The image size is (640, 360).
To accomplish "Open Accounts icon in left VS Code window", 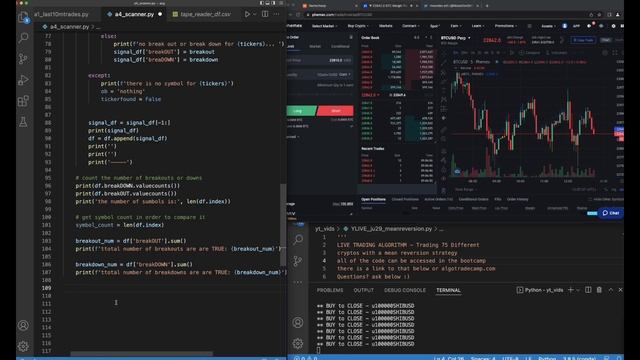I will click(23, 325).
